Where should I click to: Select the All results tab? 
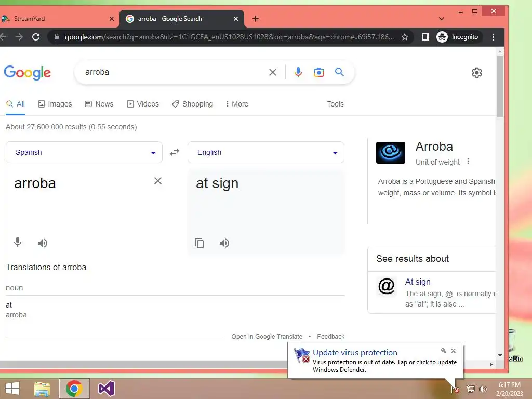16,104
